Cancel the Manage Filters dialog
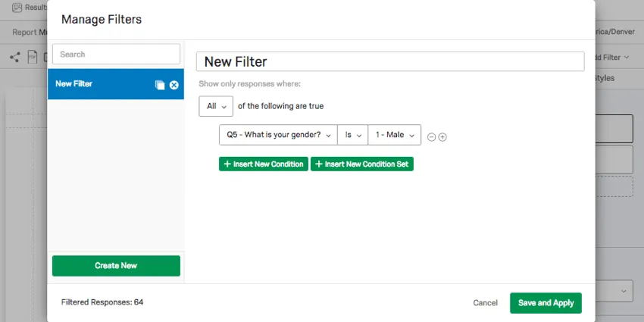Viewport: 644px width, 322px height. click(485, 303)
